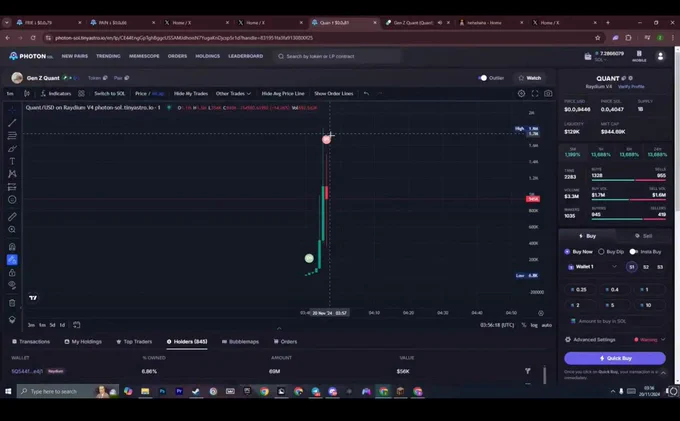This screenshot has width=680, height=421.
Task: Lock all drawing tools
Action: [12, 273]
